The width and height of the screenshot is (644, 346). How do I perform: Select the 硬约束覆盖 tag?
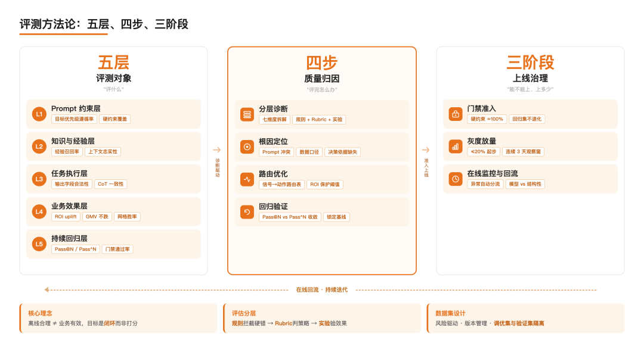(x=114, y=119)
